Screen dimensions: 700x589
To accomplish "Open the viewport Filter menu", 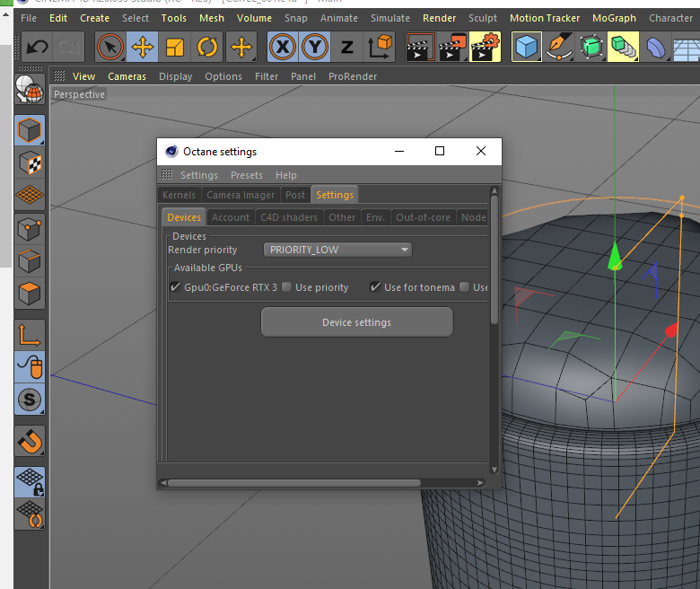I will point(267,76).
